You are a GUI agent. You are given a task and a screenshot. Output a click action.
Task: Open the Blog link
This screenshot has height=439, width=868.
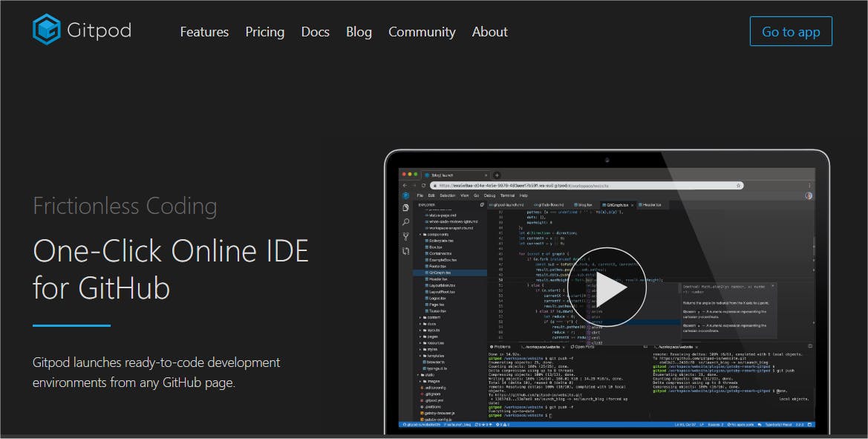[x=359, y=32]
